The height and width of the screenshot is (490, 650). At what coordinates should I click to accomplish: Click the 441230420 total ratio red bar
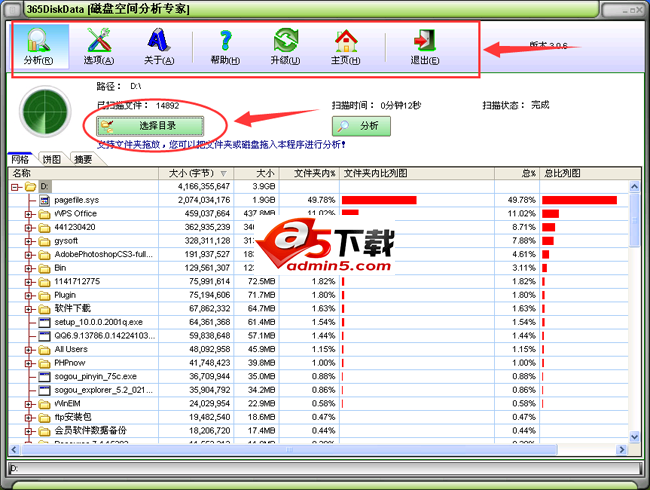(548, 228)
